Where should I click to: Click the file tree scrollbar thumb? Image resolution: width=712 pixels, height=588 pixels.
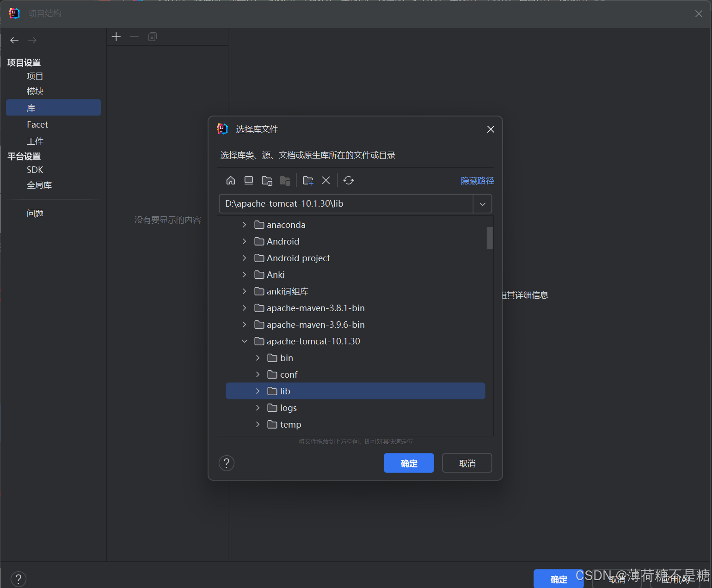pos(490,238)
